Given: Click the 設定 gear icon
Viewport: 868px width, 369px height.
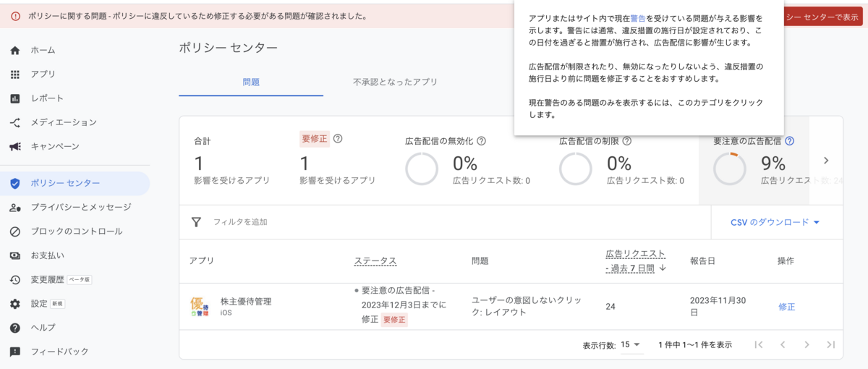Looking at the screenshot, I should [15, 304].
